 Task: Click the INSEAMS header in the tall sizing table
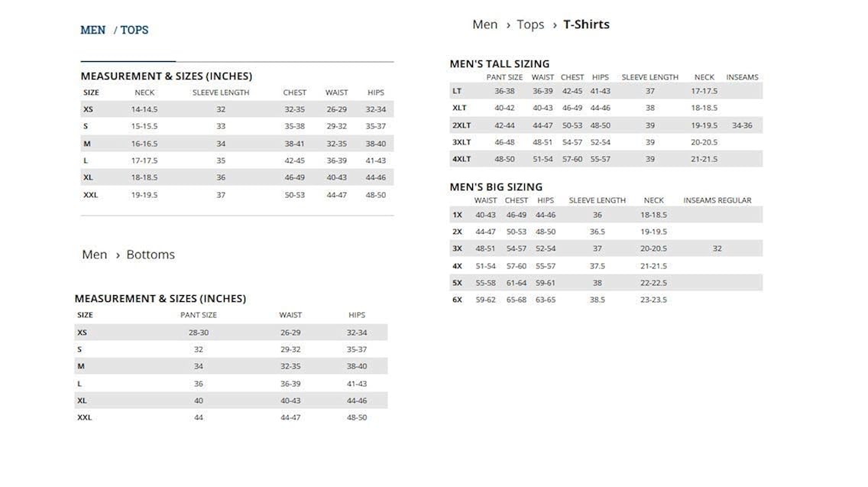coord(742,77)
